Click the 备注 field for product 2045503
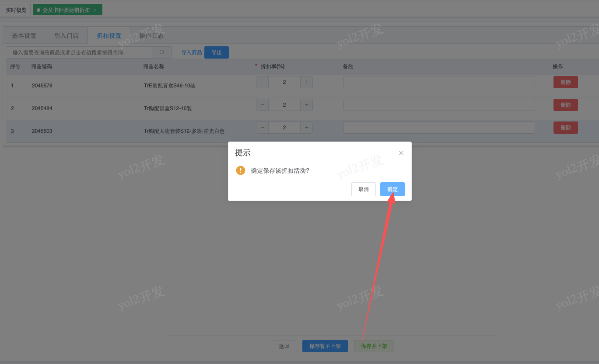 tap(439, 128)
